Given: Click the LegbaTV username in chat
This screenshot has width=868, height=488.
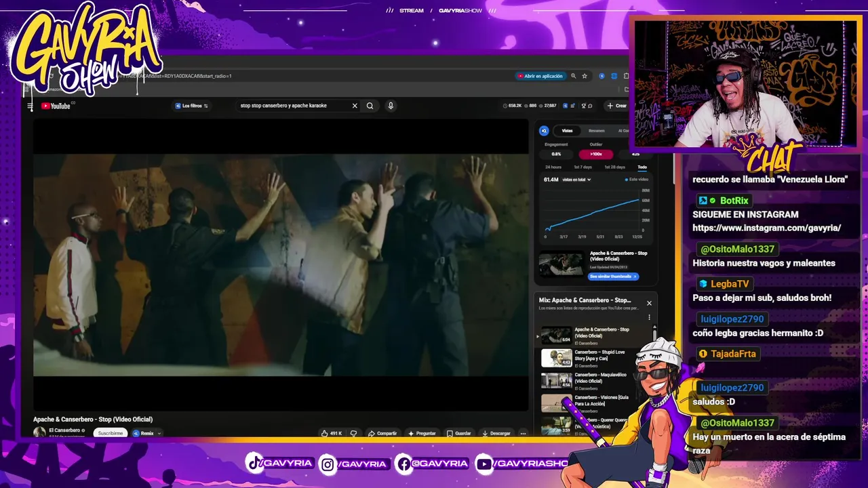Looking at the screenshot, I should pyautogui.click(x=729, y=284).
